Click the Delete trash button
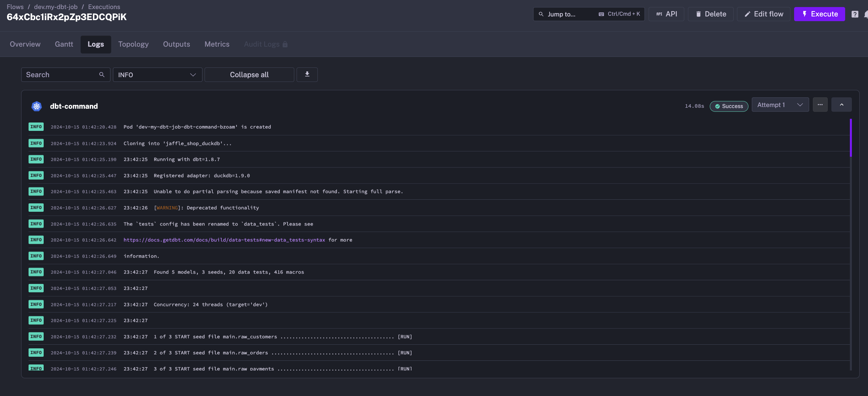This screenshot has height=396, width=868. [x=710, y=14]
